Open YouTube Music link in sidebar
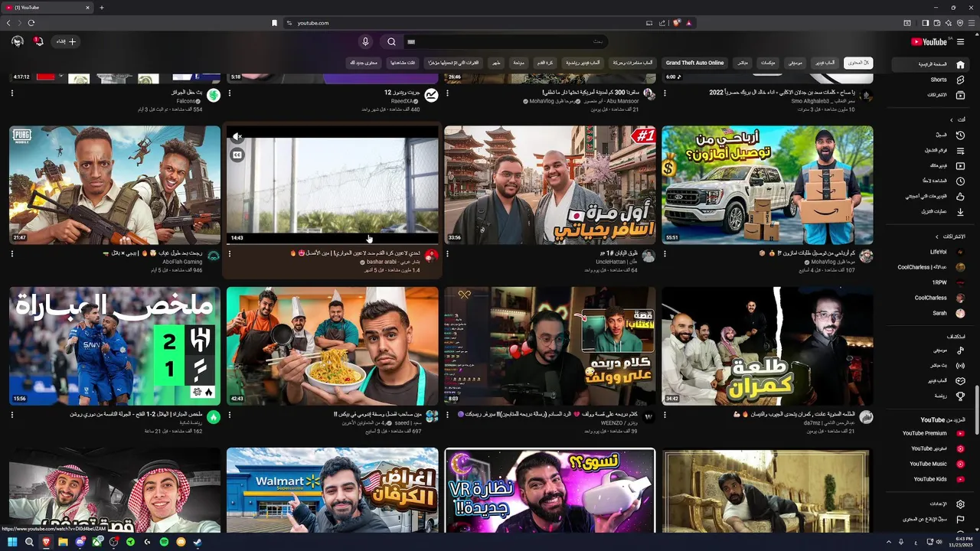The width and height of the screenshot is (980, 551). 928,464
